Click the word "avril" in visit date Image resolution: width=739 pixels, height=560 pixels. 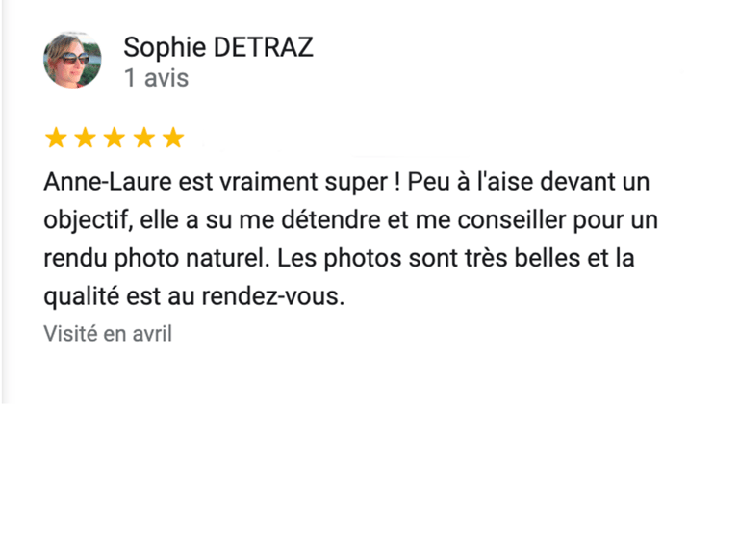(152, 334)
